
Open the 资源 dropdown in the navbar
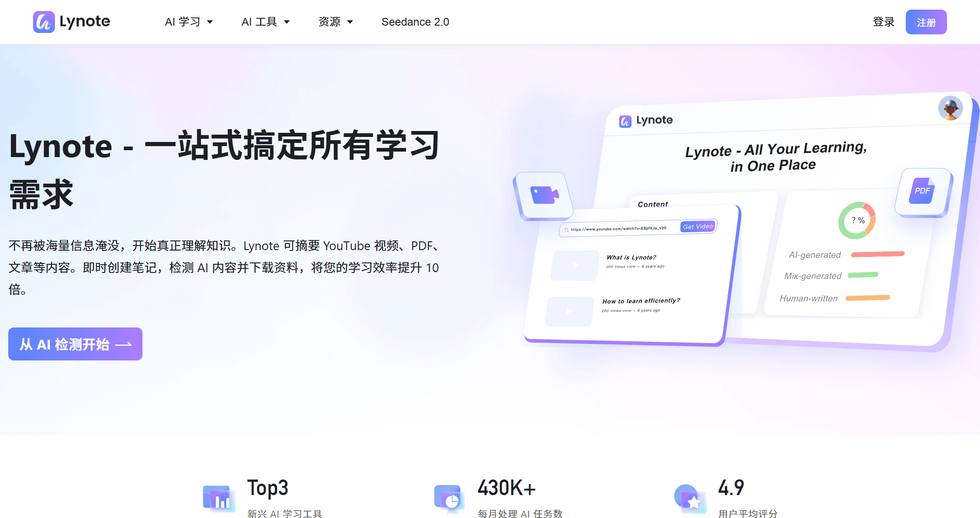(336, 22)
